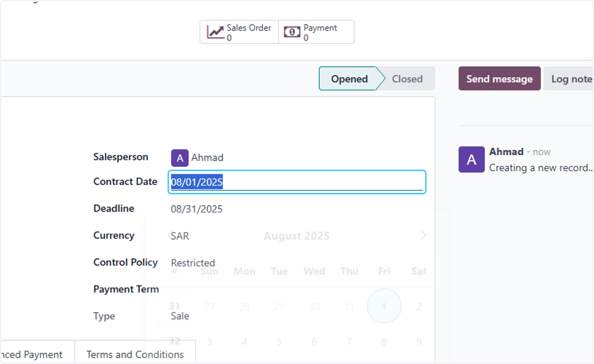The height and width of the screenshot is (364, 594).
Task: Click the Contract Date input field
Action: [x=297, y=182]
